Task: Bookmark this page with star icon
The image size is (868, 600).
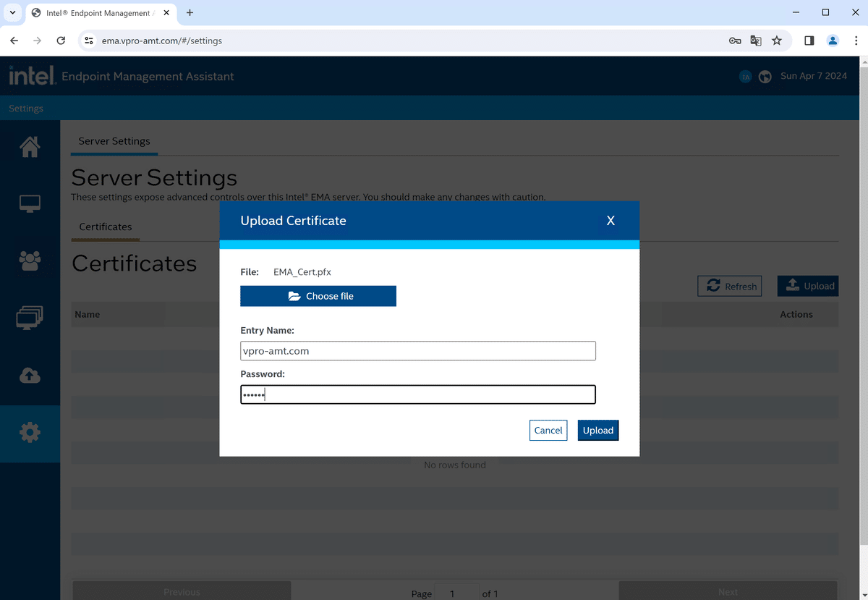Action: 777,41
